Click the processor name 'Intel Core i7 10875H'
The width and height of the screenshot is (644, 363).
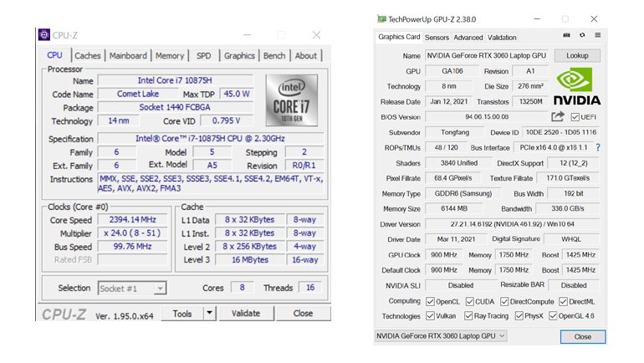tap(175, 80)
